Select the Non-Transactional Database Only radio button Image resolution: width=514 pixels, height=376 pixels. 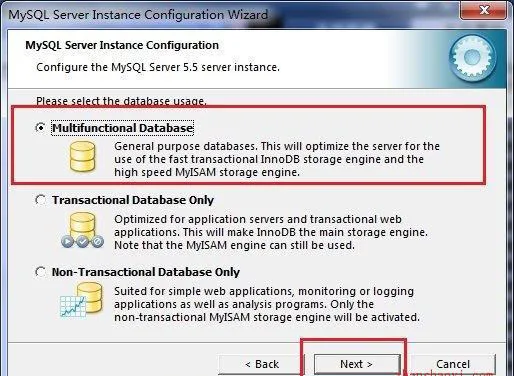tap(40, 272)
